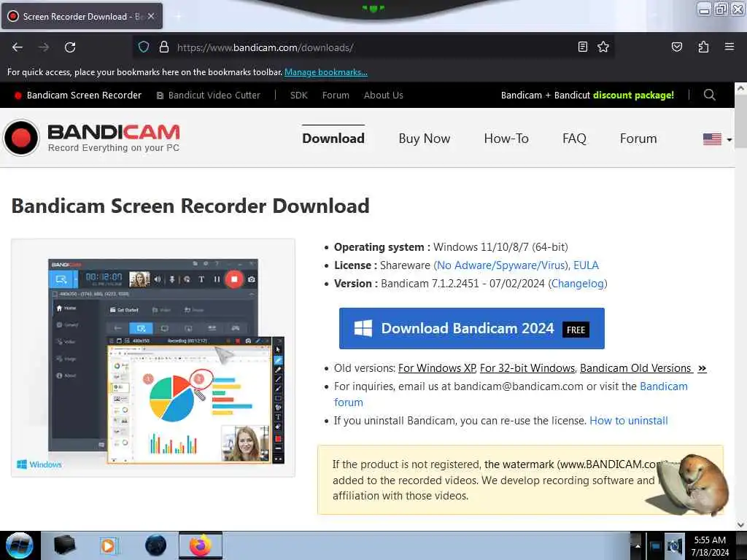Open the How-To navigation item
The width and height of the screenshot is (747, 560).
point(506,139)
